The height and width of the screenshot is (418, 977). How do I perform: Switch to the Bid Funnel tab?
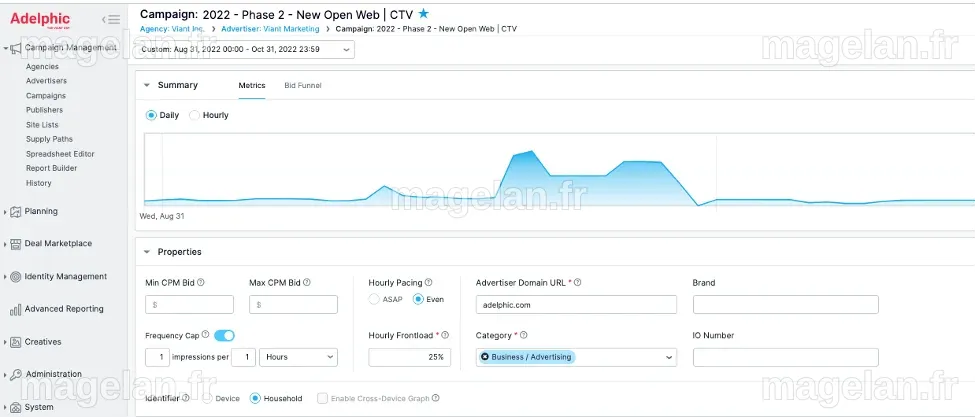point(303,85)
